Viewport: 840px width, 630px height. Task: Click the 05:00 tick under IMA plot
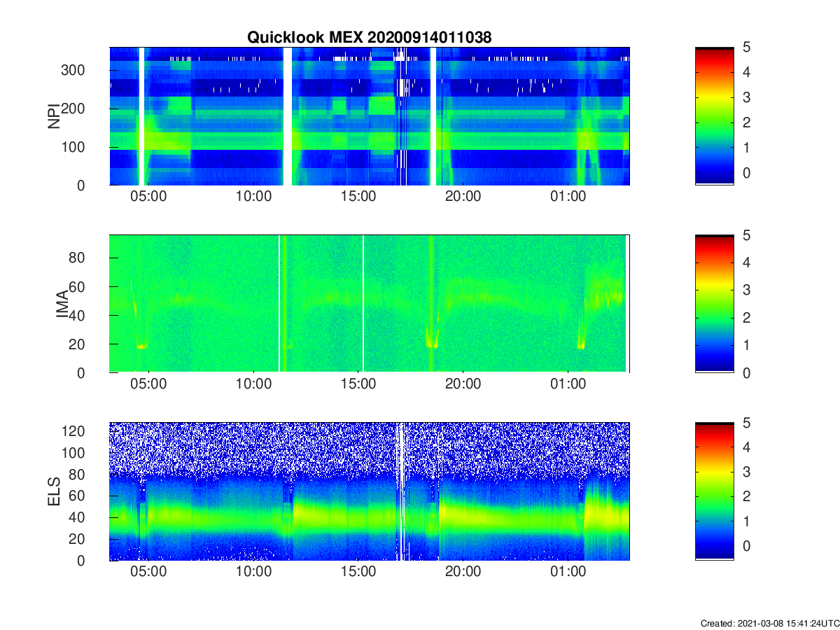[149, 385]
